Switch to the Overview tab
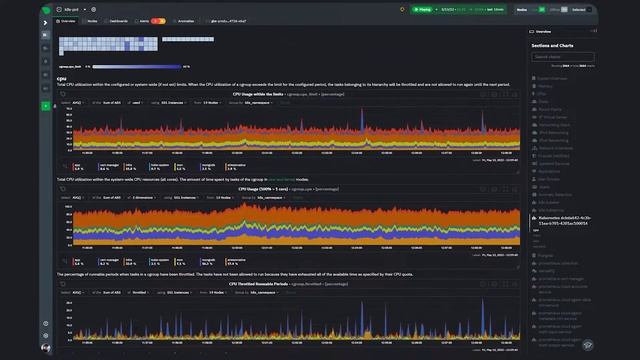This screenshot has width=640, height=360. click(66, 21)
